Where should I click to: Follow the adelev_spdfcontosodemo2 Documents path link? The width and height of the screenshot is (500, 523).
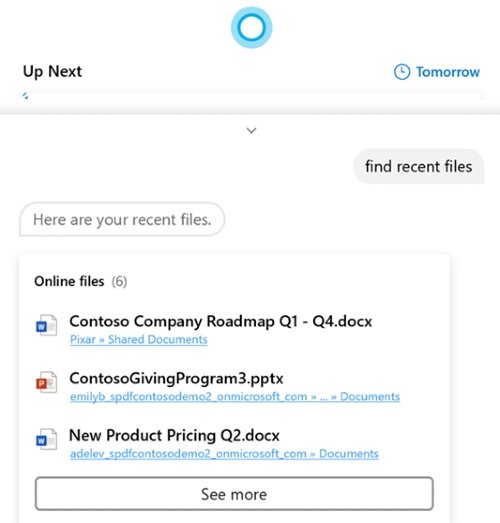224,454
